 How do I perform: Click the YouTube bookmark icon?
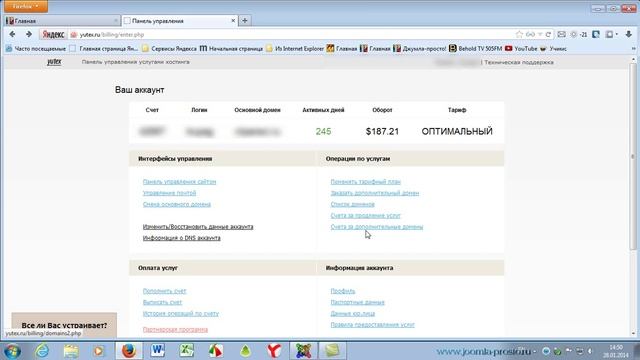(509, 49)
